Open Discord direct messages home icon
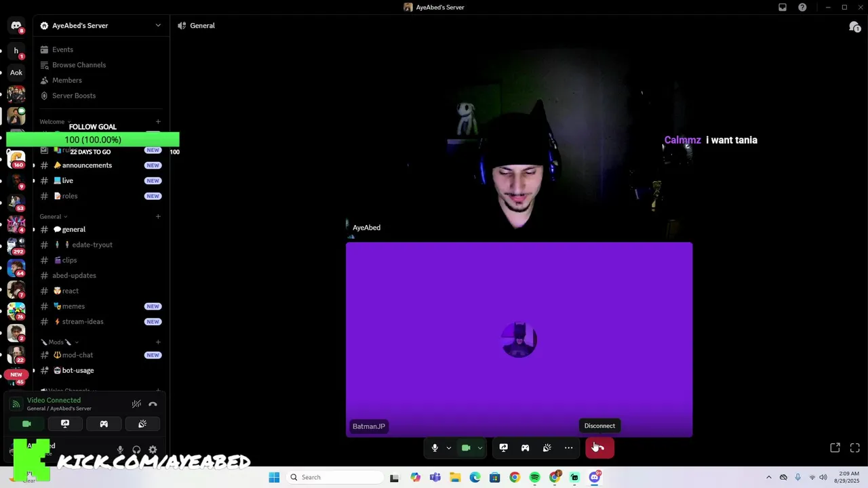 point(16,26)
